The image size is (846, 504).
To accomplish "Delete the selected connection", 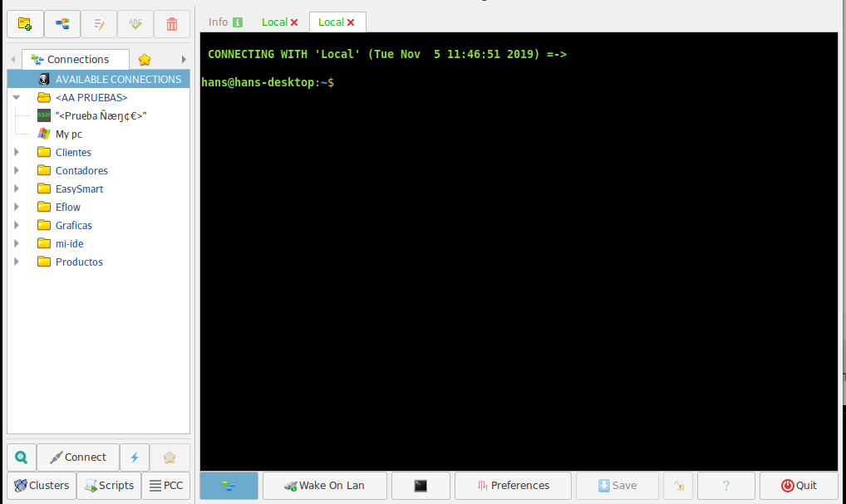I will pyautogui.click(x=172, y=24).
